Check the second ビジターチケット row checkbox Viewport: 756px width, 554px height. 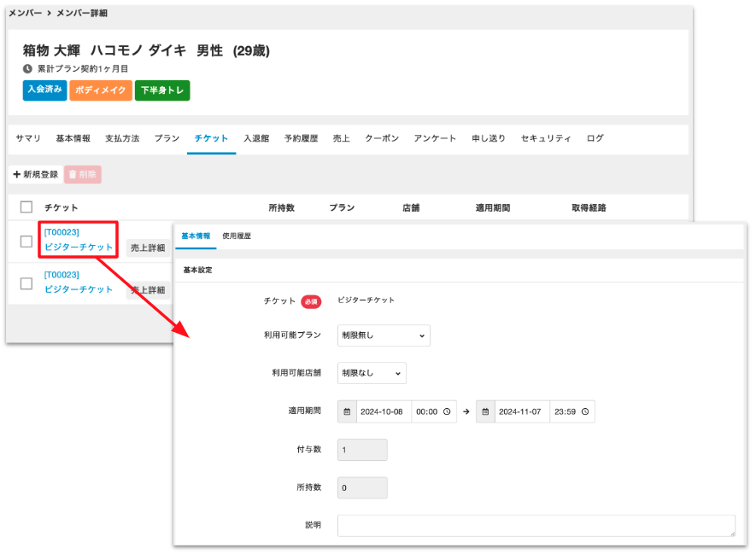26,283
